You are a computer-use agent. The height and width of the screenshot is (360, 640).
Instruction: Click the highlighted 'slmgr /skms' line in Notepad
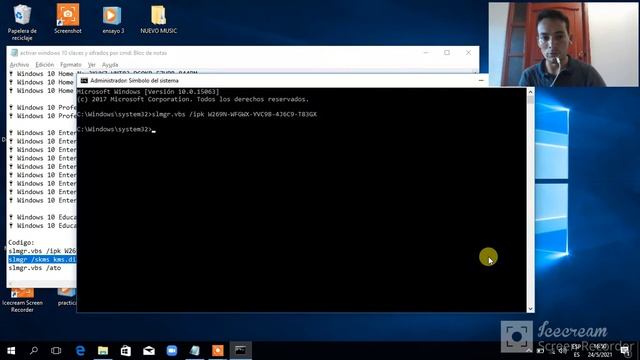42,260
